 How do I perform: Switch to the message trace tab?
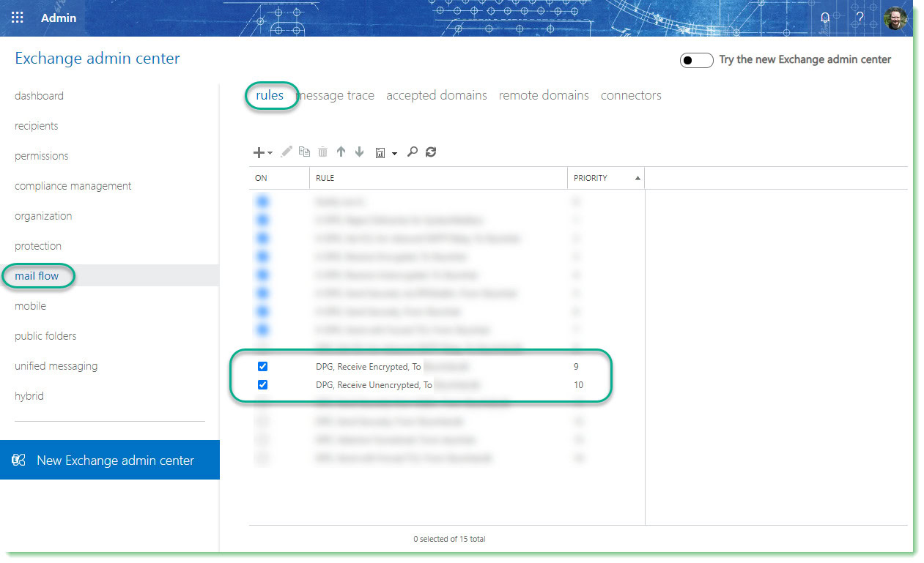tap(336, 95)
